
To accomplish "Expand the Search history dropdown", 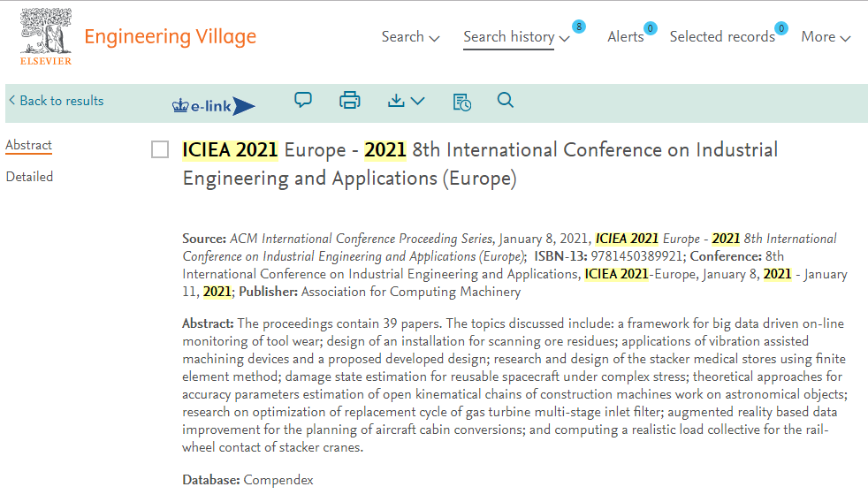I will pyautogui.click(x=516, y=37).
